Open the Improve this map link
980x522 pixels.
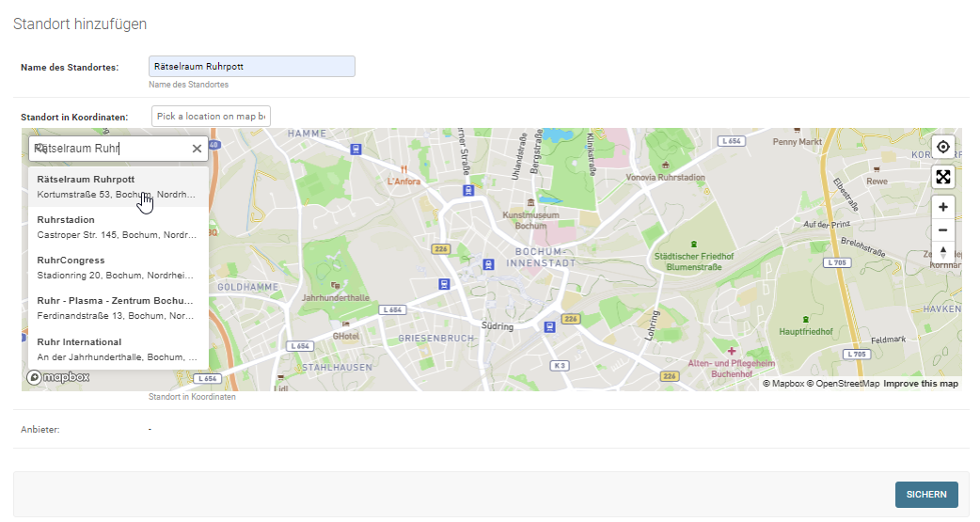(921, 384)
